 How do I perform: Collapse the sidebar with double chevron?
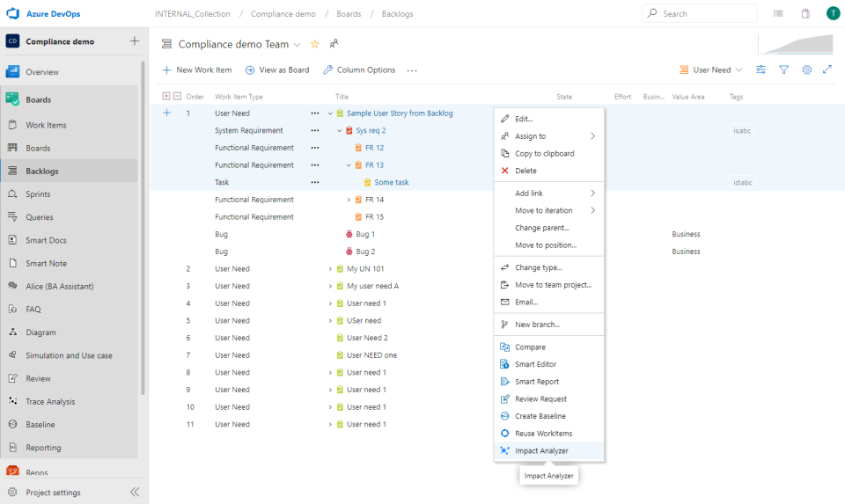pyautogui.click(x=135, y=493)
